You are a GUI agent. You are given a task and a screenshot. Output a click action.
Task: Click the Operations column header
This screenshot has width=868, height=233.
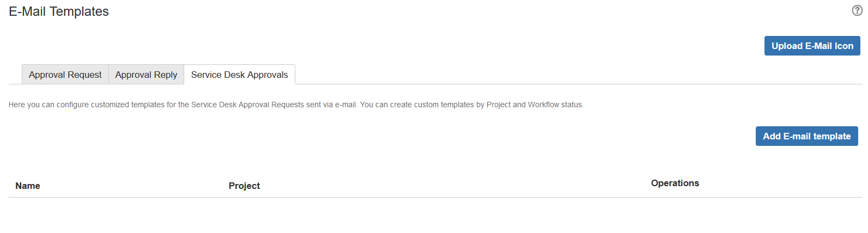click(x=675, y=183)
